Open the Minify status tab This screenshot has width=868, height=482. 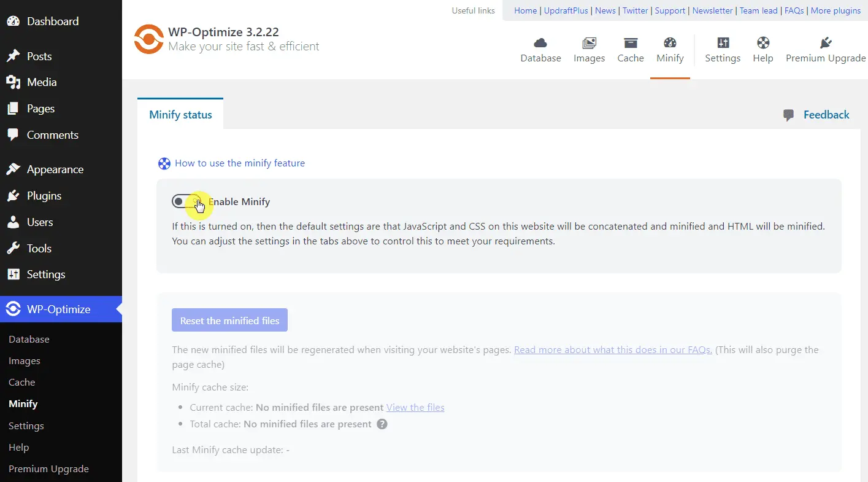tap(180, 114)
